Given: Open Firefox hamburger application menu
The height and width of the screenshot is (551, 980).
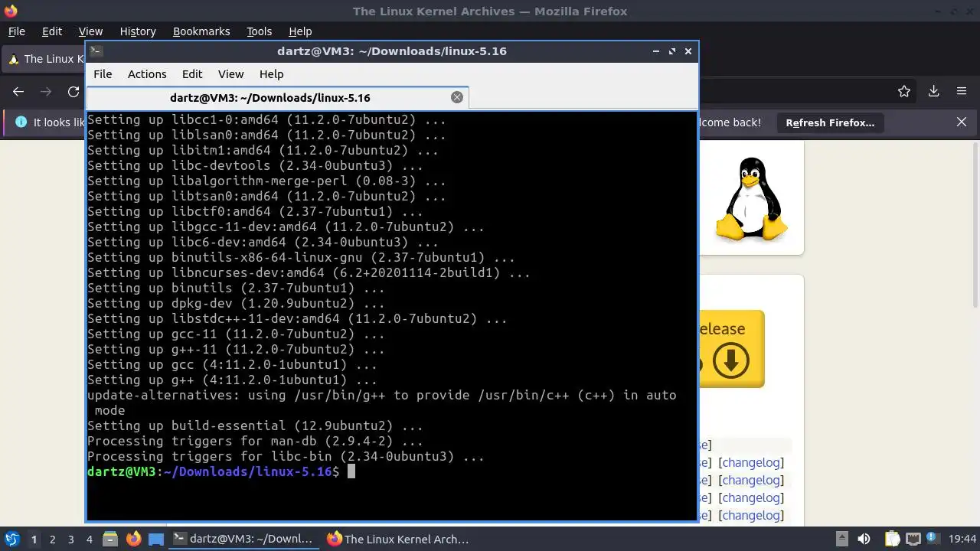Looking at the screenshot, I should [x=962, y=91].
